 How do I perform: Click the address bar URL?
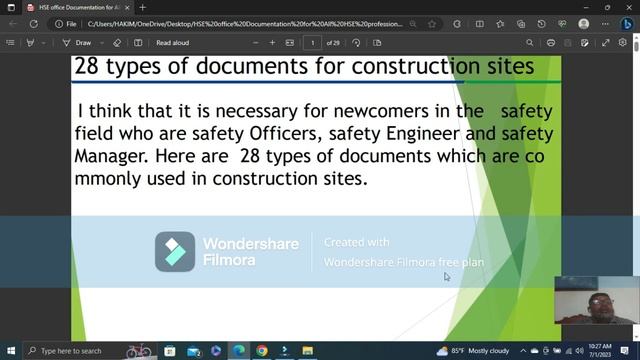coord(245,24)
